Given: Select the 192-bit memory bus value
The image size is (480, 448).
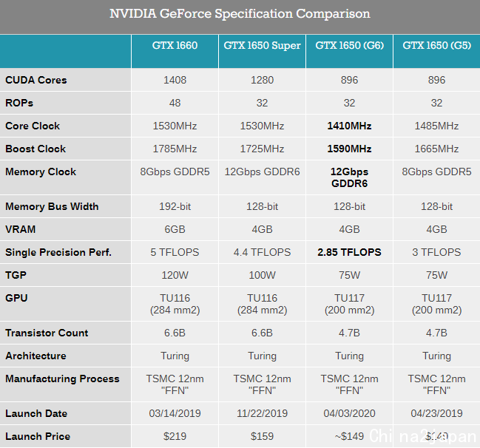Looking at the screenshot, I should [x=175, y=206].
